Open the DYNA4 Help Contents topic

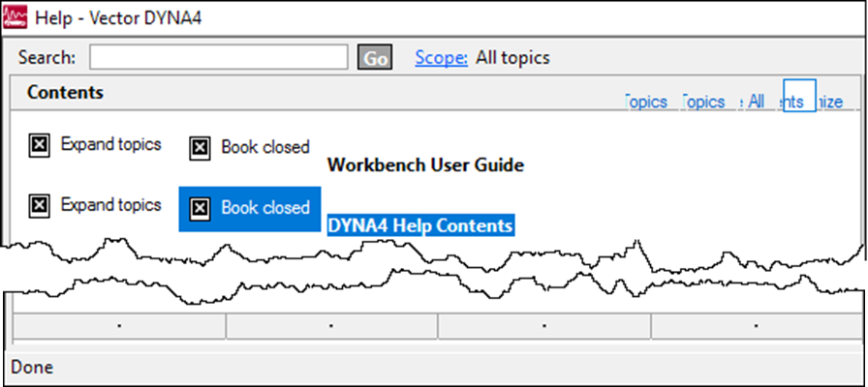(419, 225)
